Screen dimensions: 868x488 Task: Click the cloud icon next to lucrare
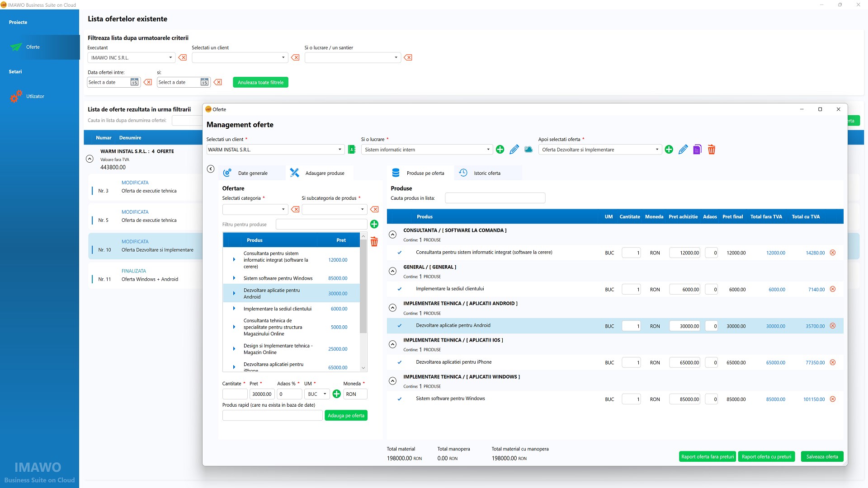pyautogui.click(x=528, y=150)
